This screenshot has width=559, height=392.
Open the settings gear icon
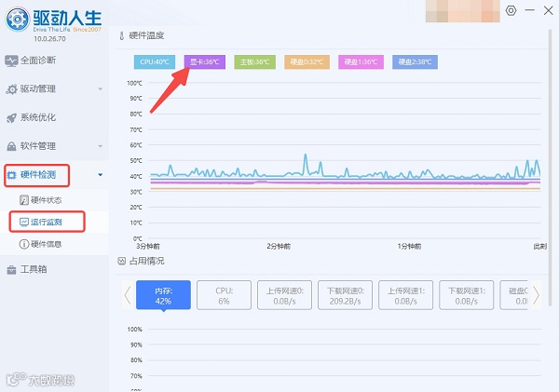tap(511, 10)
